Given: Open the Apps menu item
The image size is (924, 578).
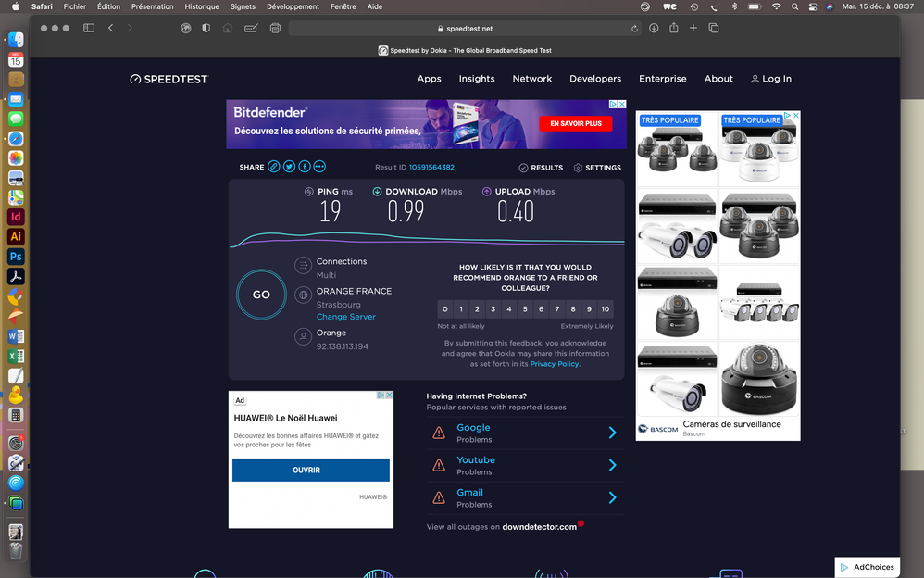Looking at the screenshot, I should pos(429,79).
